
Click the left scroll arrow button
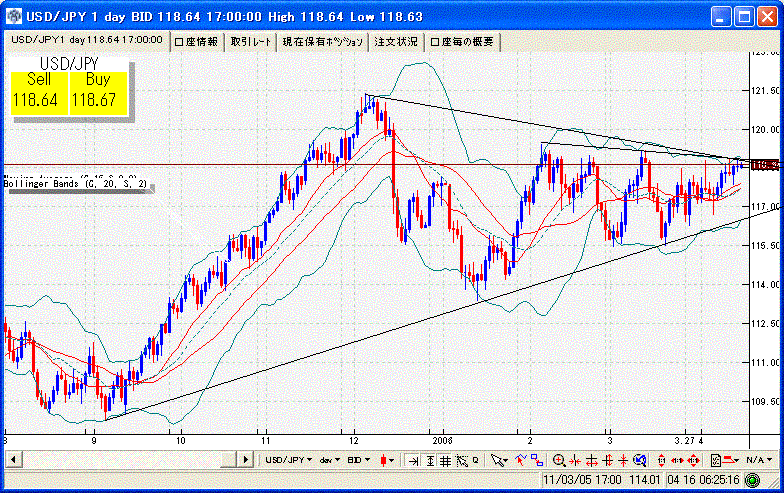pyautogui.click(x=14, y=460)
